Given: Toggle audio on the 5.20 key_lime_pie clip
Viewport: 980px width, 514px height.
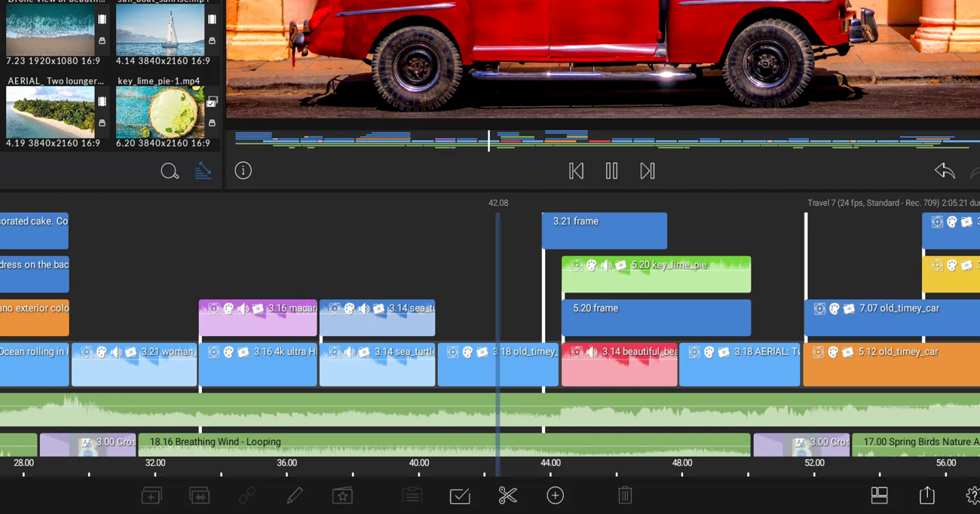Looking at the screenshot, I should [606, 265].
